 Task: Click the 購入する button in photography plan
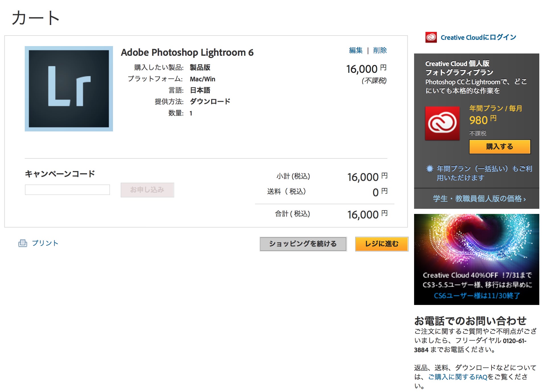coord(500,147)
